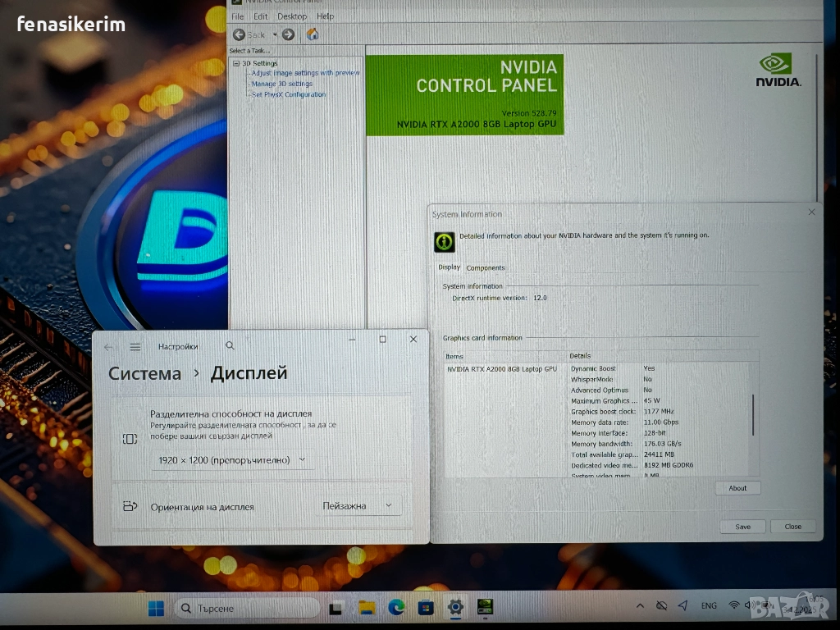Image resolution: width=840 pixels, height=630 pixels.
Task: Click the About button in System Information
Action: (737, 488)
